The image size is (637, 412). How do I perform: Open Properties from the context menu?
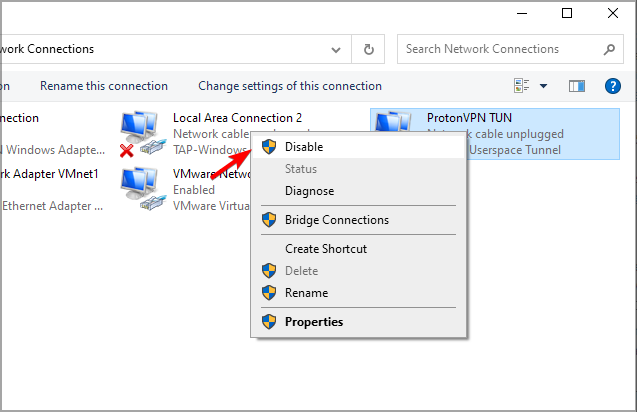click(x=313, y=322)
